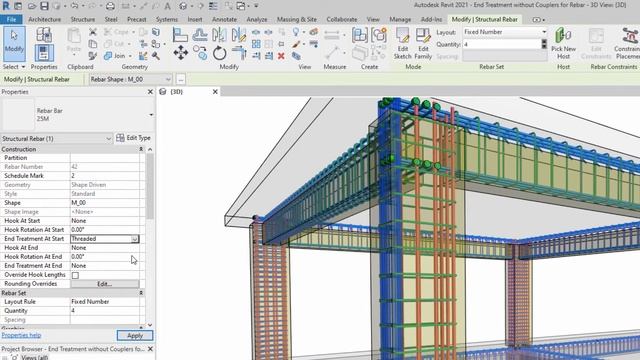Viewport: 640px width, 360px height.
Task: Click the Quantity value in Properties
Action: click(x=105, y=311)
